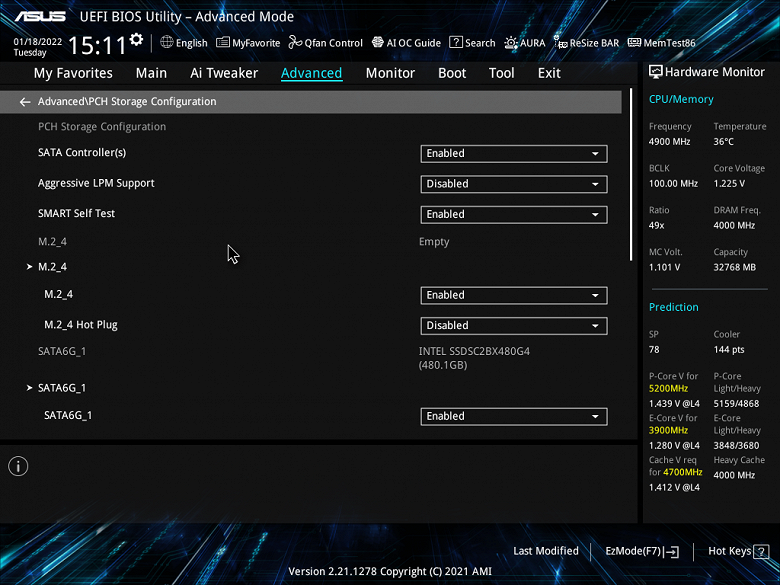Click the Prediction section heading

(x=674, y=307)
